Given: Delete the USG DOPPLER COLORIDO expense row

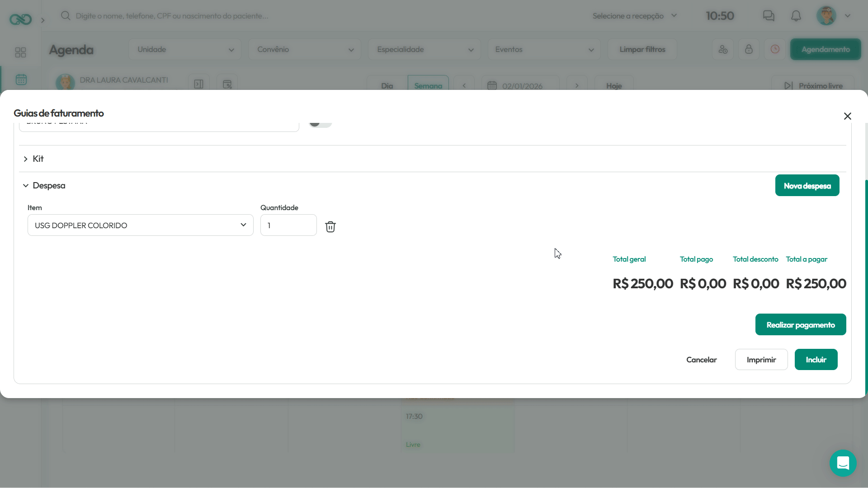Looking at the screenshot, I should (x=330, y=226).
